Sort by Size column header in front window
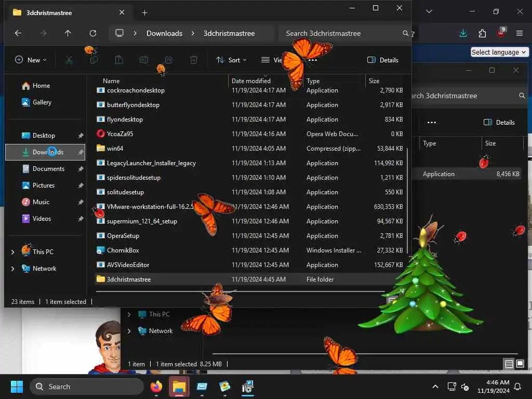532x399 pixels. click(374, 81)
